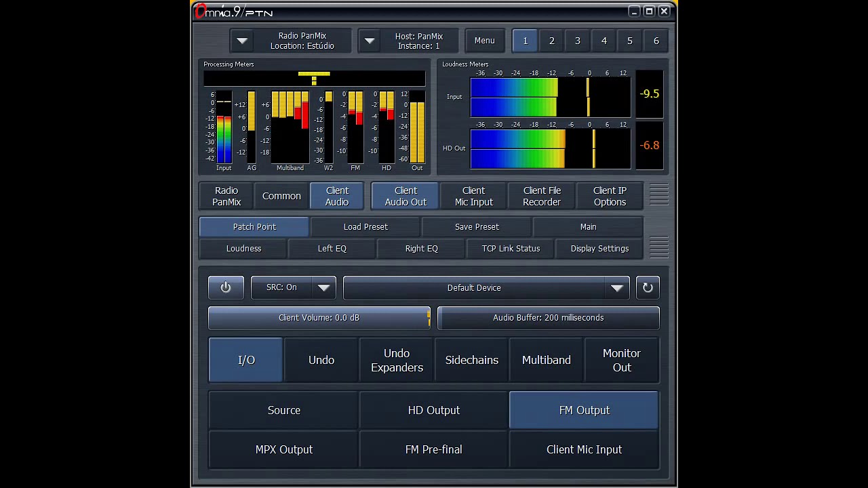Maximize the Omnia.9 window

(649, 11)
